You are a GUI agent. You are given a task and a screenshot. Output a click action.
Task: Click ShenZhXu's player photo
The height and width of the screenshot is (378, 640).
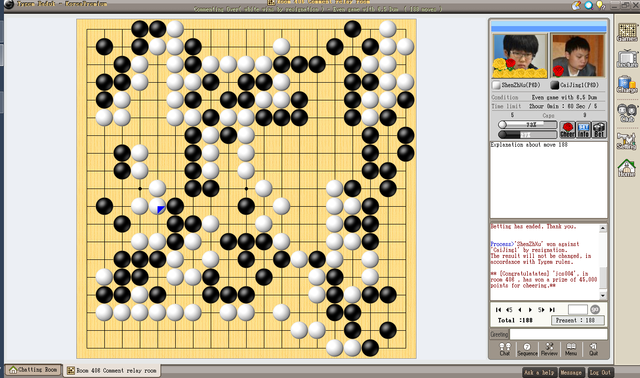520,56
